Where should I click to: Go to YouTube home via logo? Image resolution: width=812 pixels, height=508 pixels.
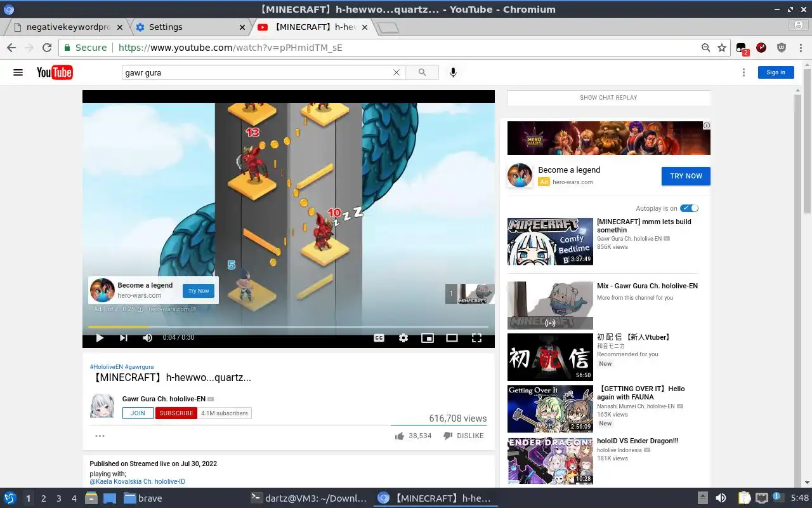coord(55,72)
